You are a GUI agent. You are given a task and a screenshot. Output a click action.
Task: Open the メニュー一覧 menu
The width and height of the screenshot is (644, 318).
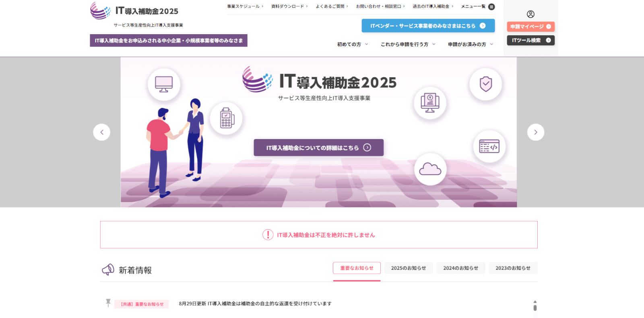(x=478, y=6)
